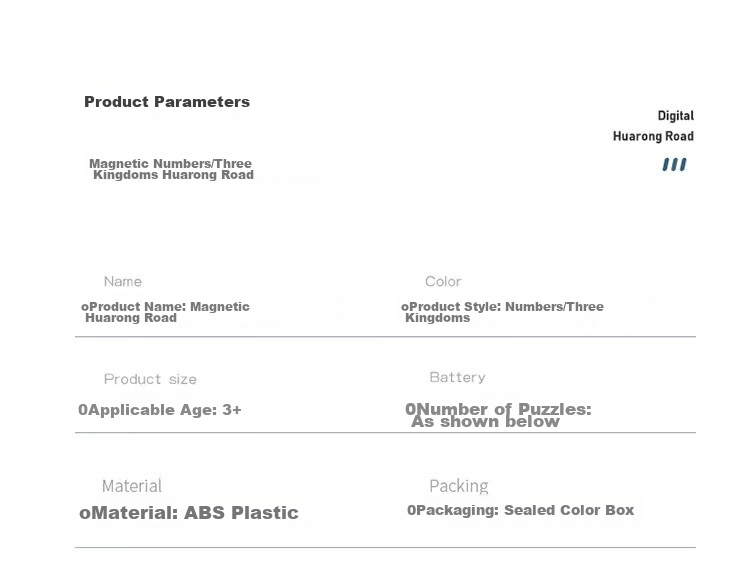This screenshot has width=750, height=571.
Task: Select the Applicable Age: 3+ text
Action: [x=160, y=410]
